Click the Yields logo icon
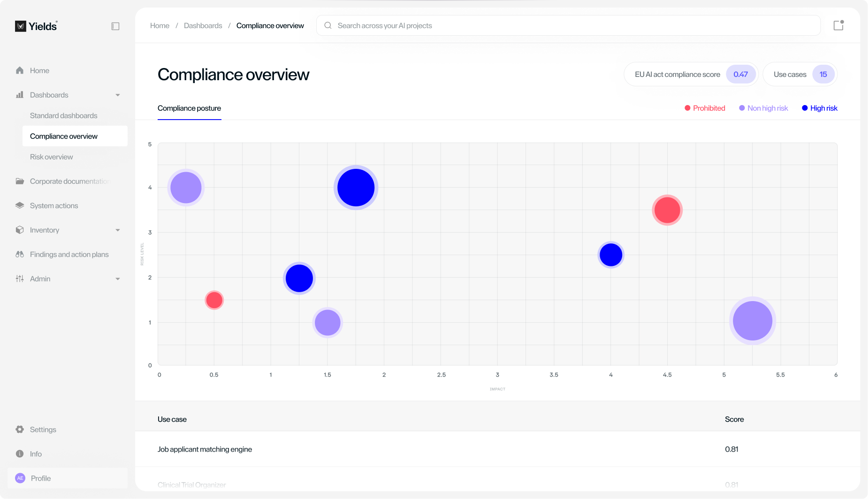Screen dimensions: 868x499 coord(21,26)
